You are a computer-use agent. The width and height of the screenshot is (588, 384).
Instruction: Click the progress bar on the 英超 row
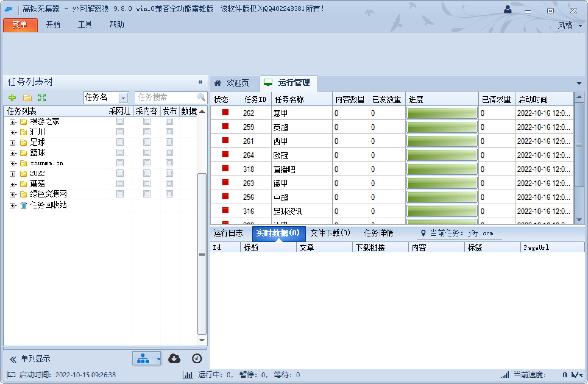[x=442, y=127]
